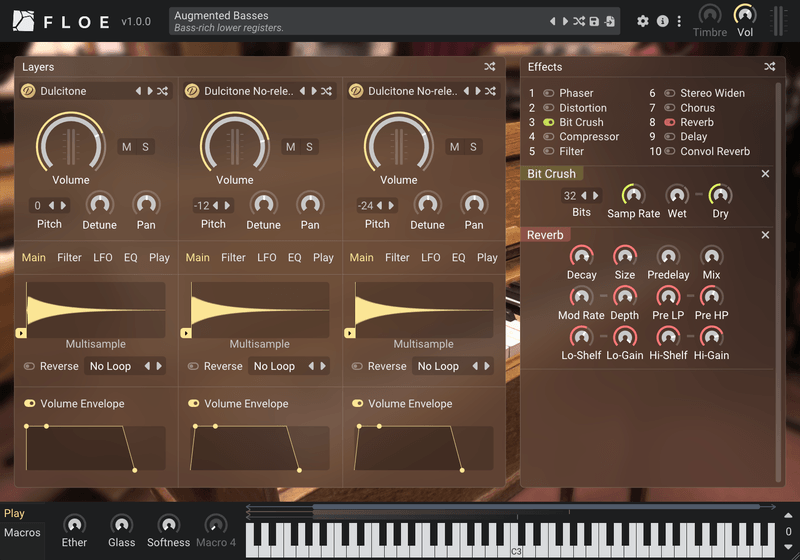Click the Glass macro knob

pyautogui.click(x=121, y=524)
